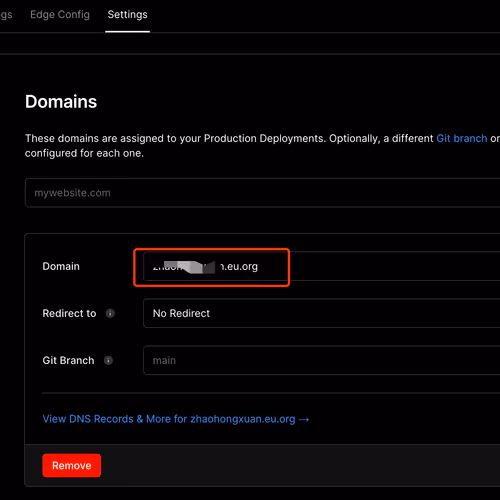Switch to the Settings tab

pyautogui.click(x=127, y=15)
